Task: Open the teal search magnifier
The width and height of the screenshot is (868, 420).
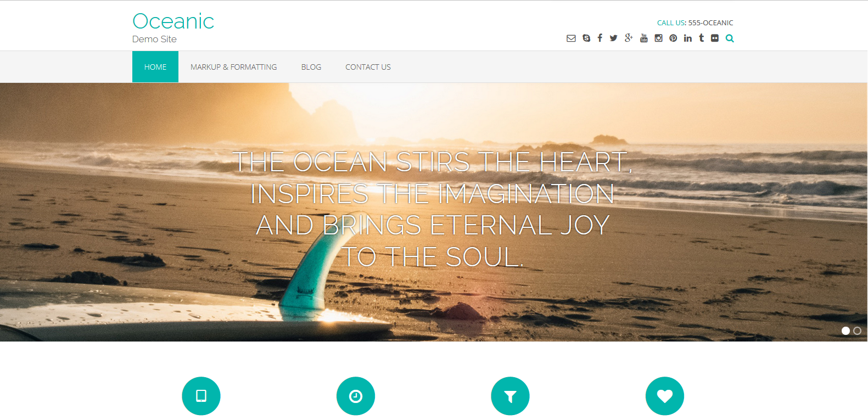Action: point(730,38)
